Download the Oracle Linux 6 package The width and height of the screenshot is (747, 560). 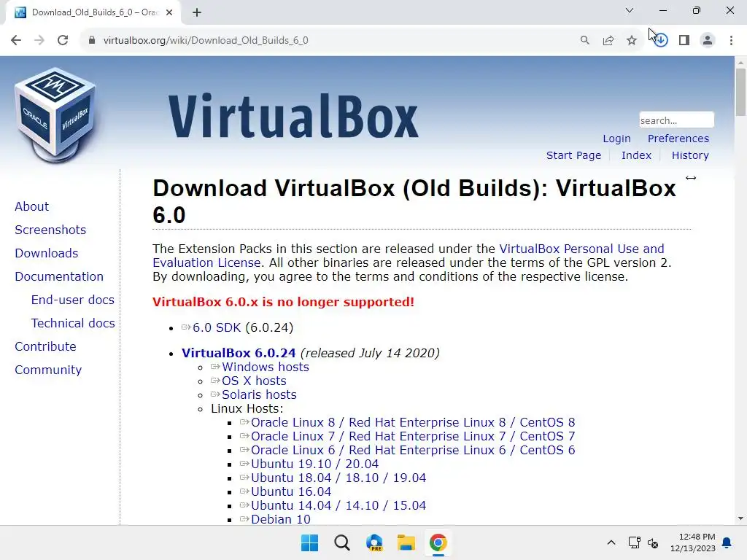(x=413, y=450)
